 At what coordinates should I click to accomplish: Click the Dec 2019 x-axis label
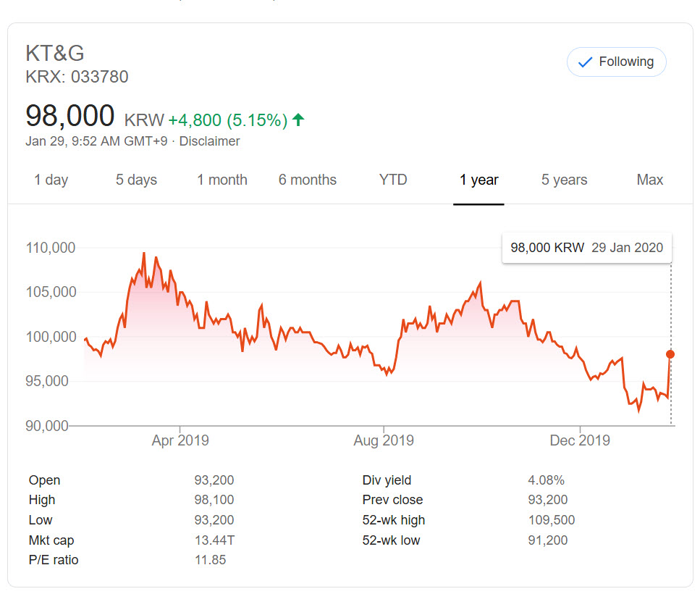click(580, 440)
